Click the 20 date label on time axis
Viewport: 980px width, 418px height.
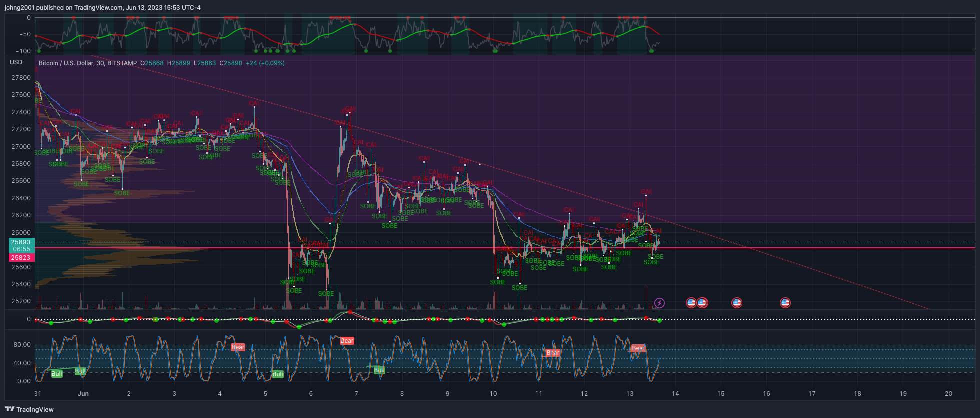(948, 394)
